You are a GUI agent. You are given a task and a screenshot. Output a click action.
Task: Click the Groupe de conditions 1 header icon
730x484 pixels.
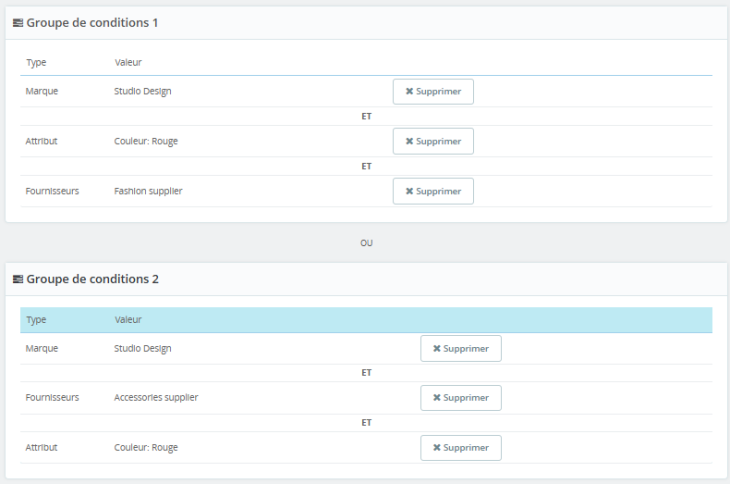(18, 23)
